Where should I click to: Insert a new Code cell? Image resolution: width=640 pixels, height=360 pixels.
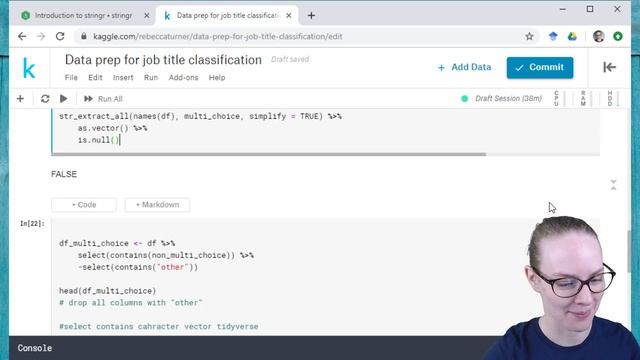point(84,205)
